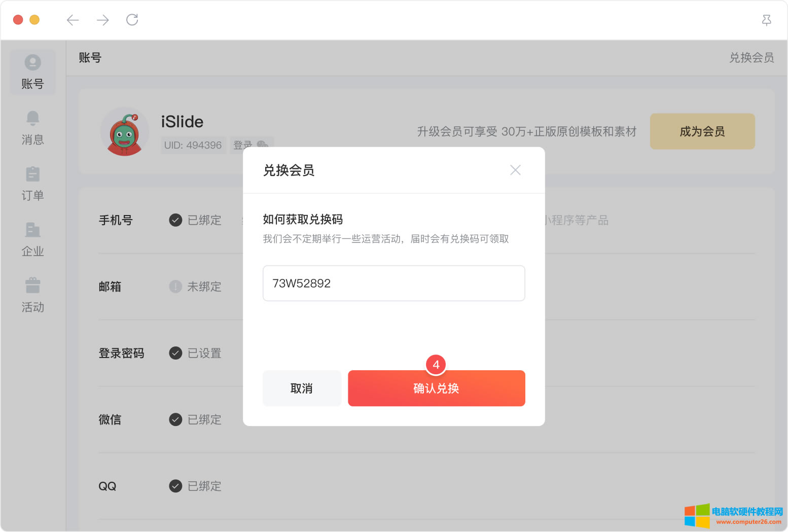
Task: Click the 已绑定 status text for 微信
Action: coord(204,419)
